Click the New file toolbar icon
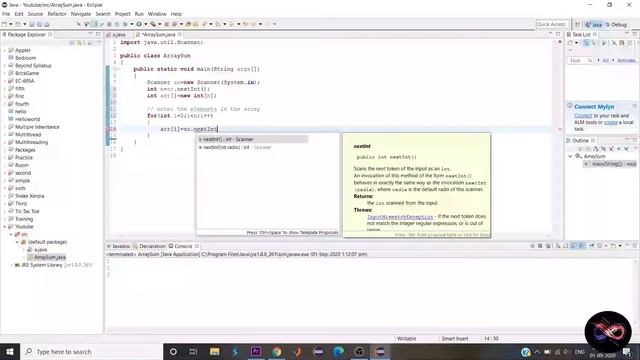 tap(4, 24)
